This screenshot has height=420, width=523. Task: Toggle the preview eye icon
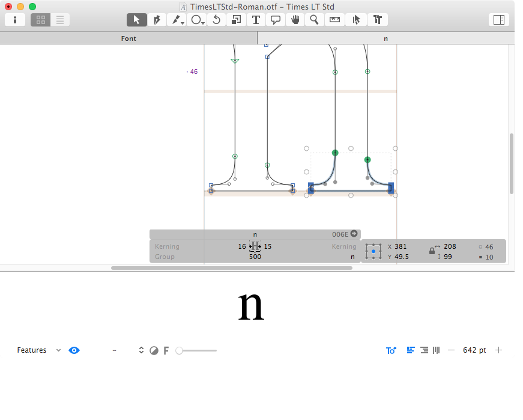[74, 350]
